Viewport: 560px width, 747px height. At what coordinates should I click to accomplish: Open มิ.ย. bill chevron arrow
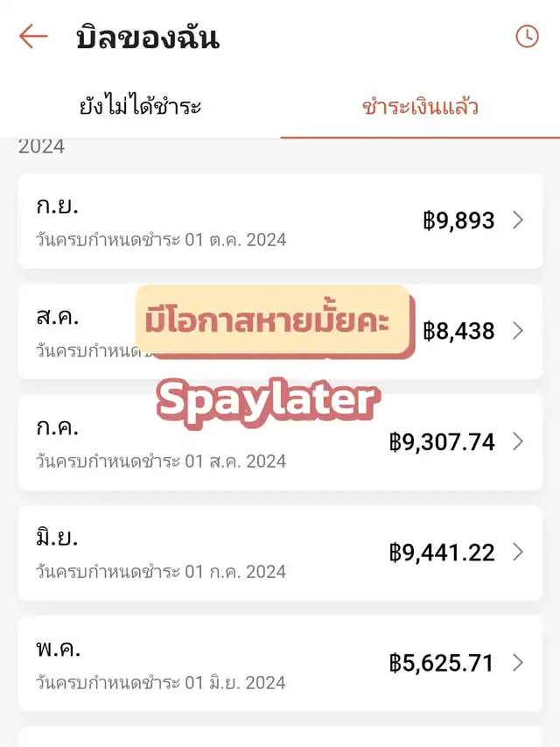(518, 553)
